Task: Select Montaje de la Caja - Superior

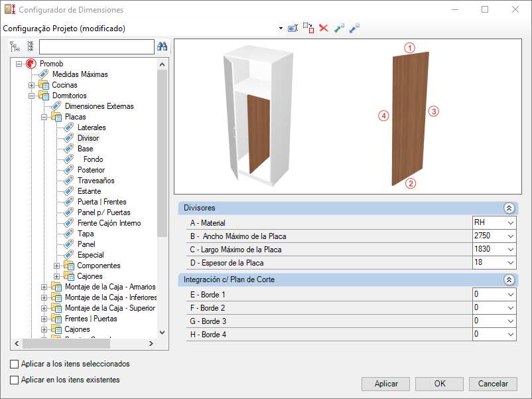Action: coord(110,308)
